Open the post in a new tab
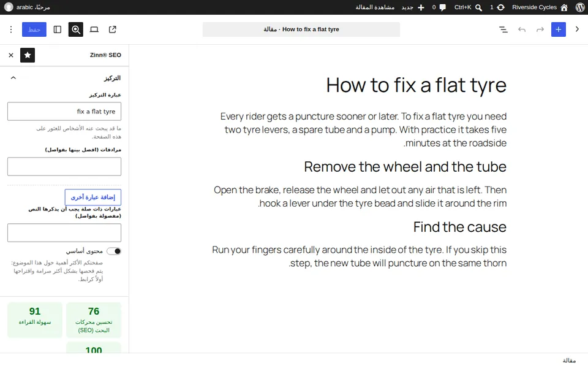588x368 pixels. coord(113,29)
